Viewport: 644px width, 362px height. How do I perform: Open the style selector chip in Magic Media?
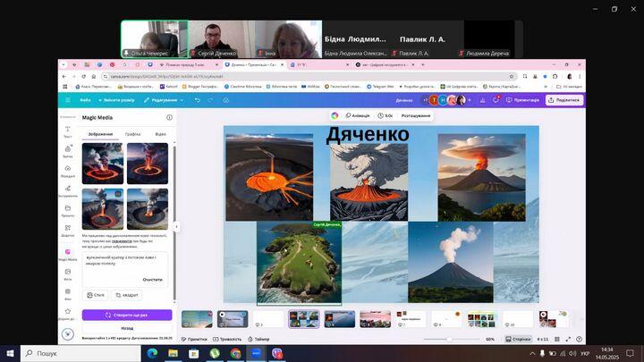point(96,295)
